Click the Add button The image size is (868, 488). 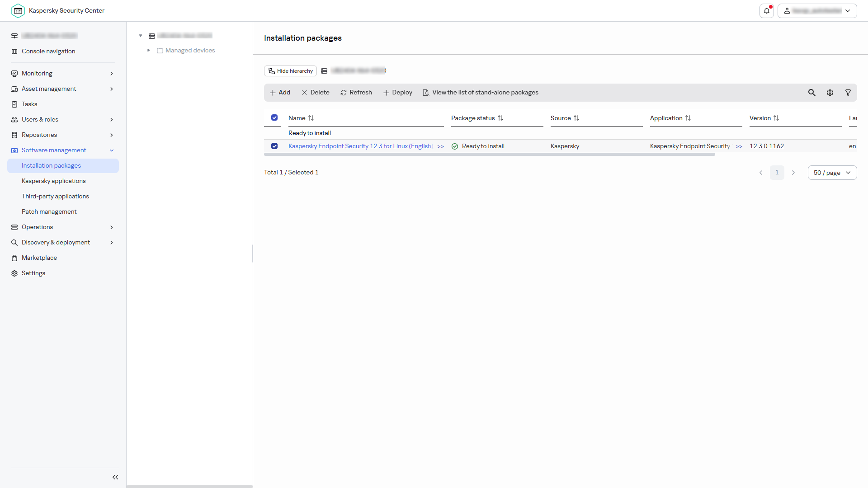coord(280,93)
